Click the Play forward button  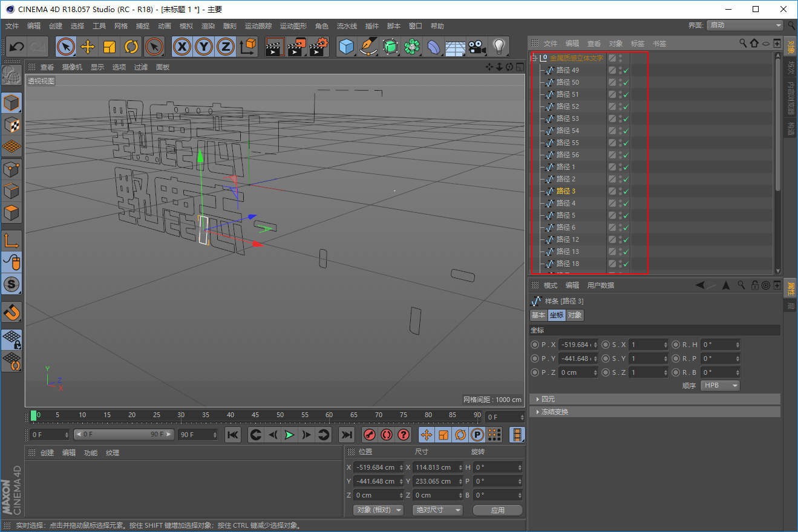click(290, 435)
